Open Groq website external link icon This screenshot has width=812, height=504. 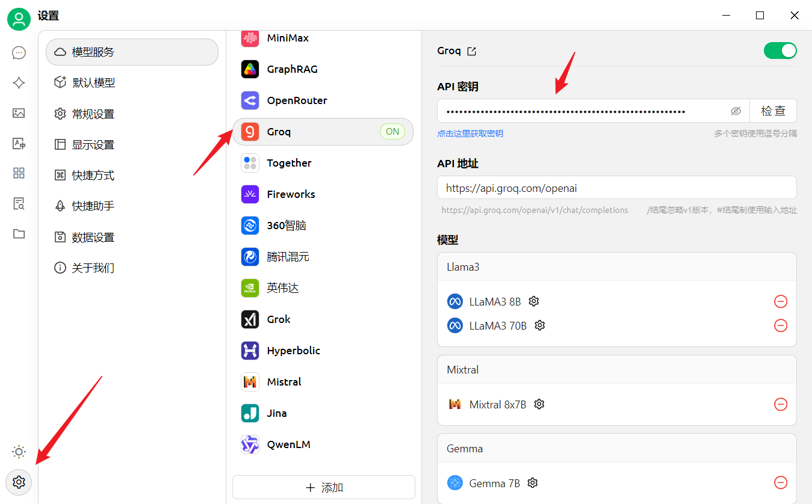click(472, 51)
